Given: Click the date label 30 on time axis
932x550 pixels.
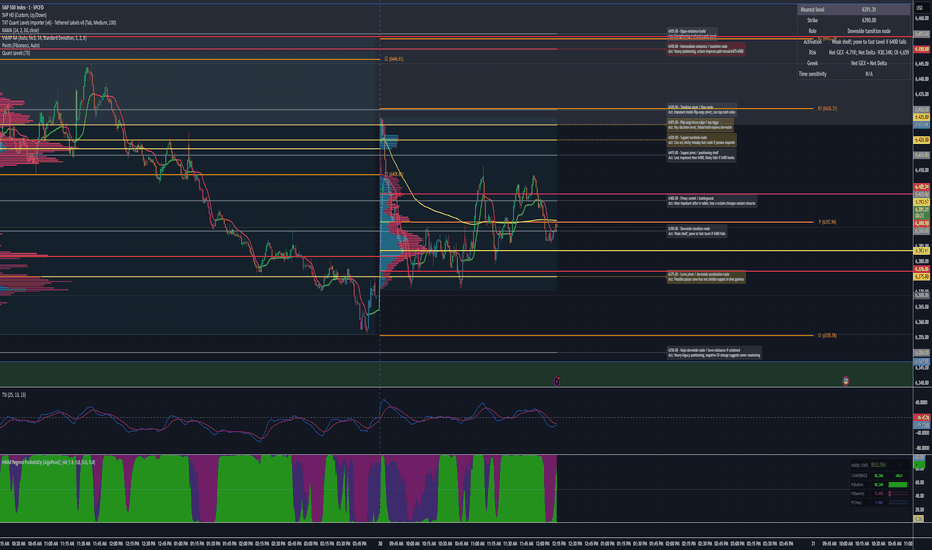Looking at the screenshot, I should click(x=380, y=543).
